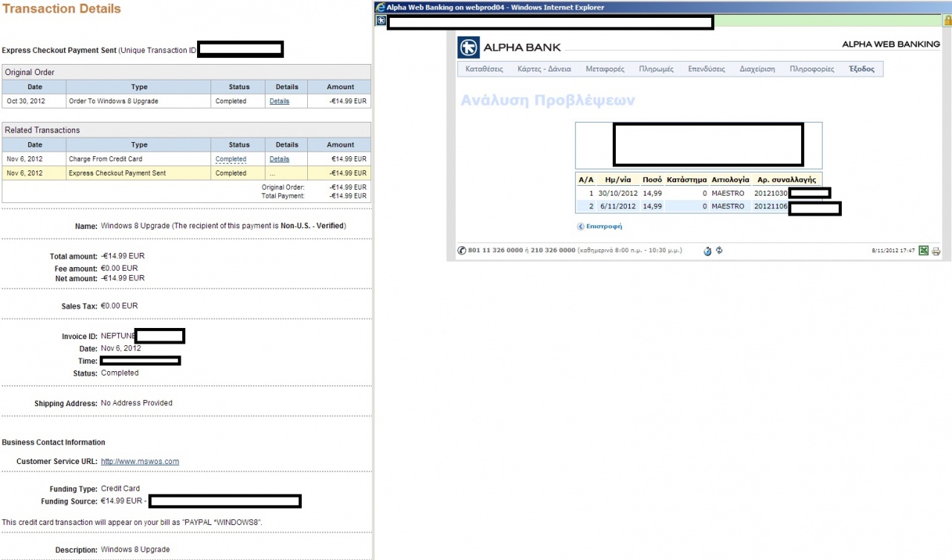Click the A/A column header
The image size is (952, 560).
click(586, 179)
